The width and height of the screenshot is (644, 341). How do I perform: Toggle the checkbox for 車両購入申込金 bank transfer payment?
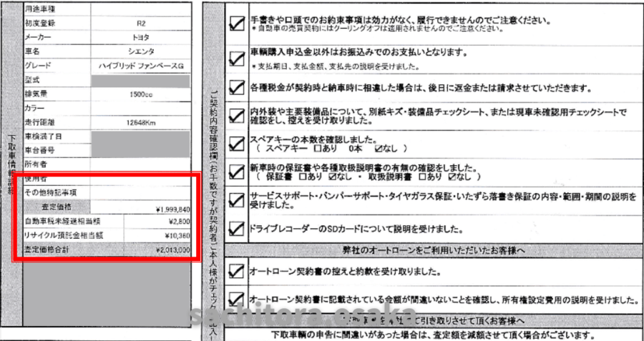[x=235, y=59]
